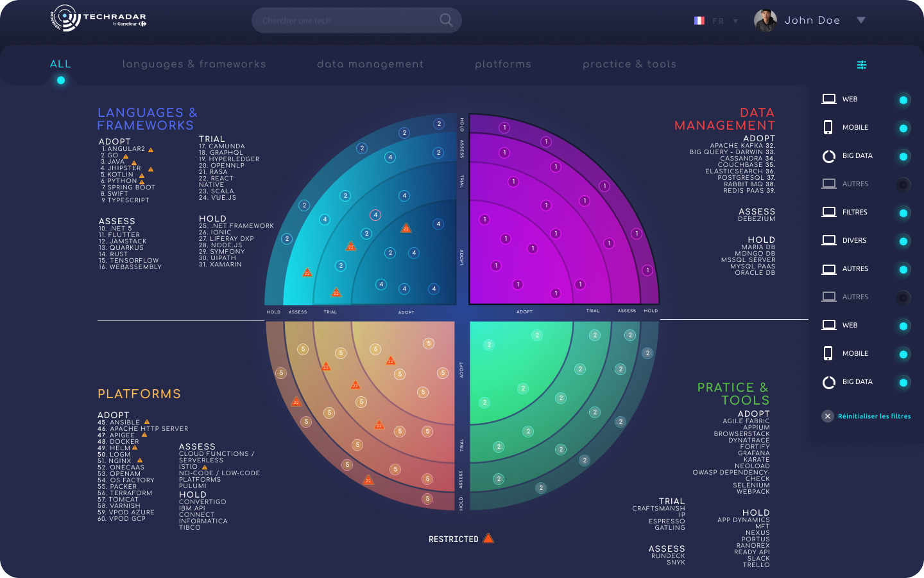This screenshot has height=578, width=924.
Task: Click the PRATICE & TOOLS quadrant heading
Action: click(x=733, y=394)
